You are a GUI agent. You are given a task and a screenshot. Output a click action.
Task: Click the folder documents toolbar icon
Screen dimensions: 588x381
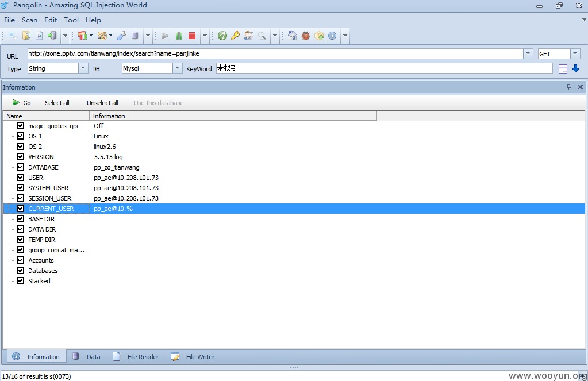point(26,36)
